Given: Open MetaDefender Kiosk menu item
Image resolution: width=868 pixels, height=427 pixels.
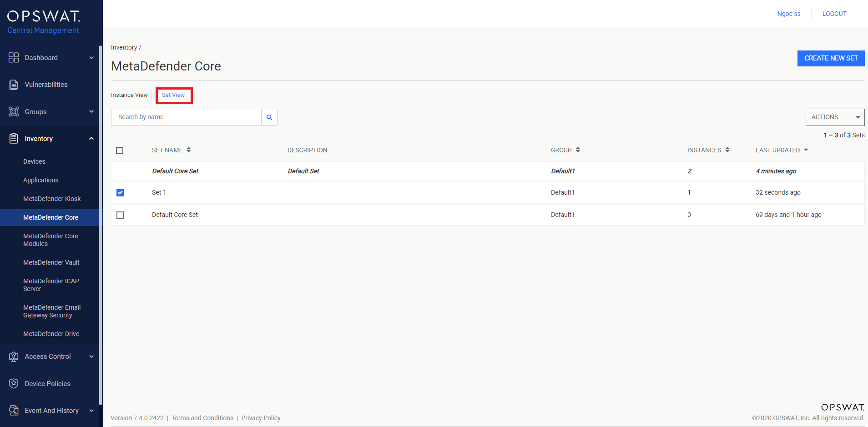Looking at the screenshot, I should click(52, 199).
